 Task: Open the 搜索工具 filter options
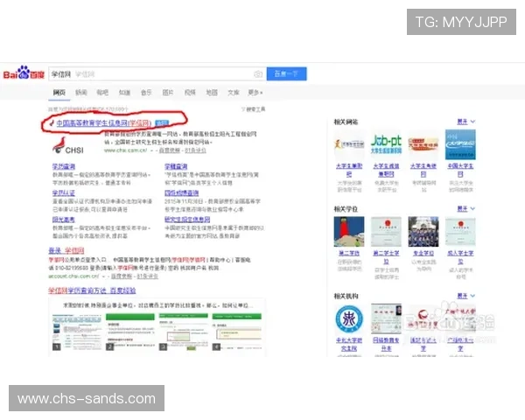coord(254,109)
